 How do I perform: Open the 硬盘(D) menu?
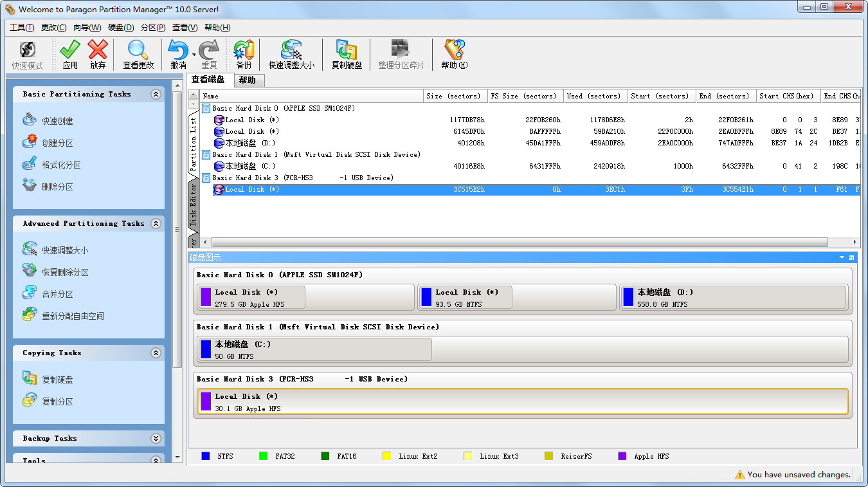pyautogui.click(x=121, y=28)
